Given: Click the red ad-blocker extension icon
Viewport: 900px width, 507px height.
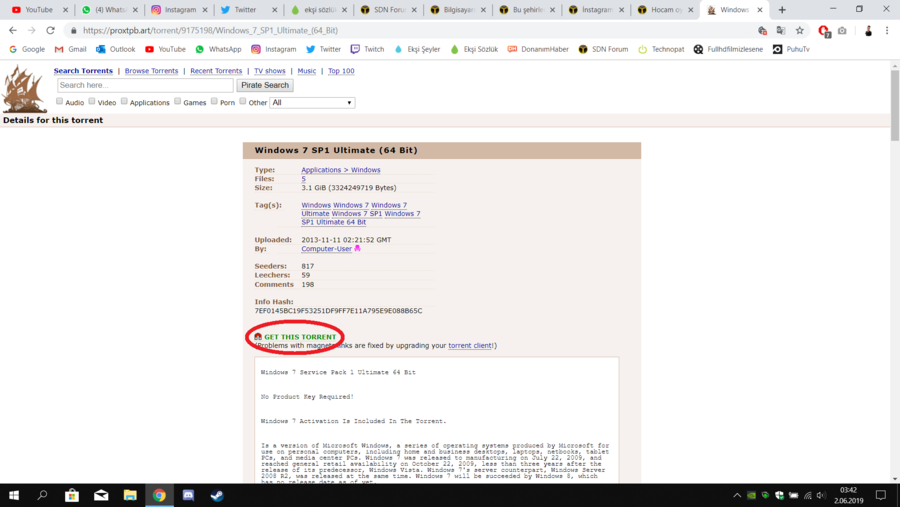Looking at the screenshot, I should (824, 31).
